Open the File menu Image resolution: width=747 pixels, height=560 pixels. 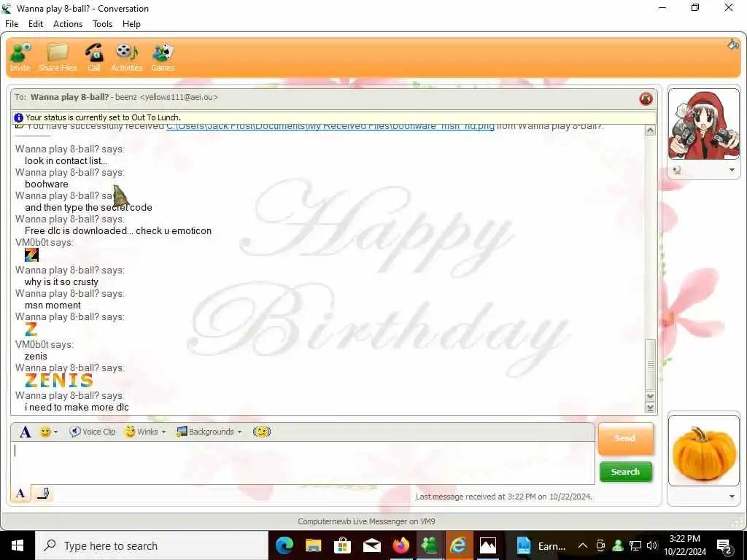pos(12,24)
